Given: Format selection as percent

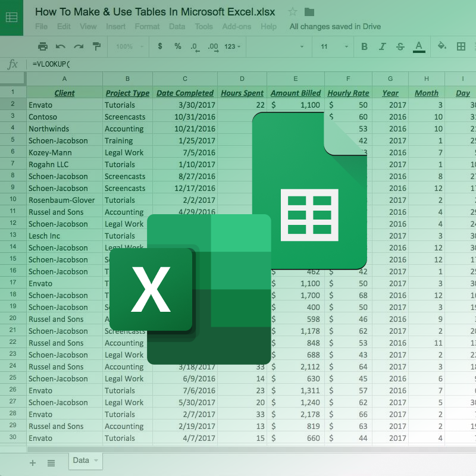Looking at the screenshot, I should 177,46.
